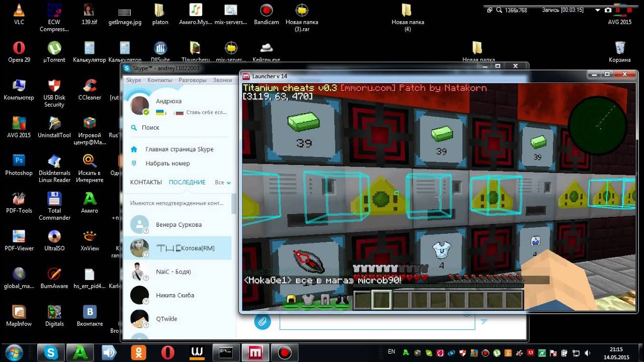
Task: Open the platon folder on desktop
Action: pyautogui.click(x=160, y=14)
